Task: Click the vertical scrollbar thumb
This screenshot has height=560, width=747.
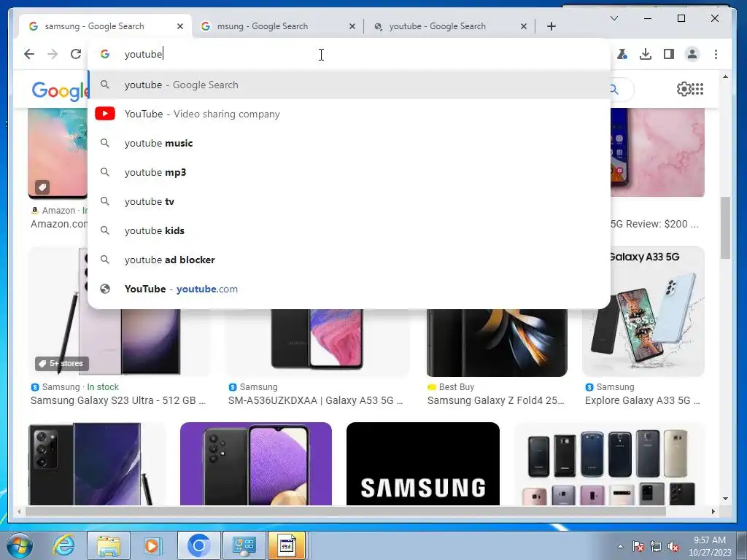Action: 725,227
